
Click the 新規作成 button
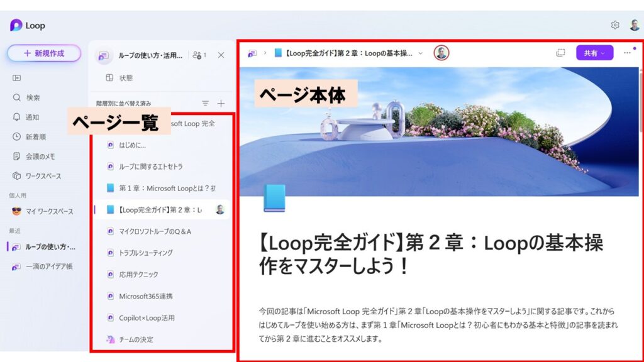44,53
